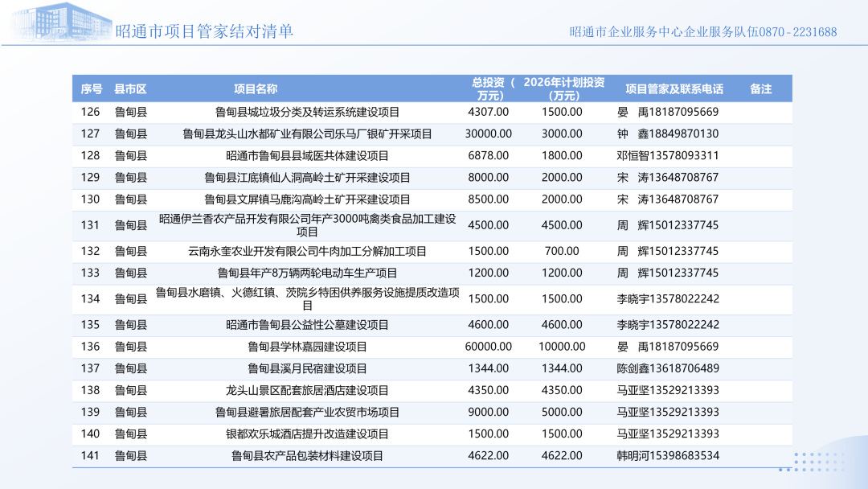Click contact 韩明河15398683534
Screen dimensions: 868x489
(x=668, y=456)
